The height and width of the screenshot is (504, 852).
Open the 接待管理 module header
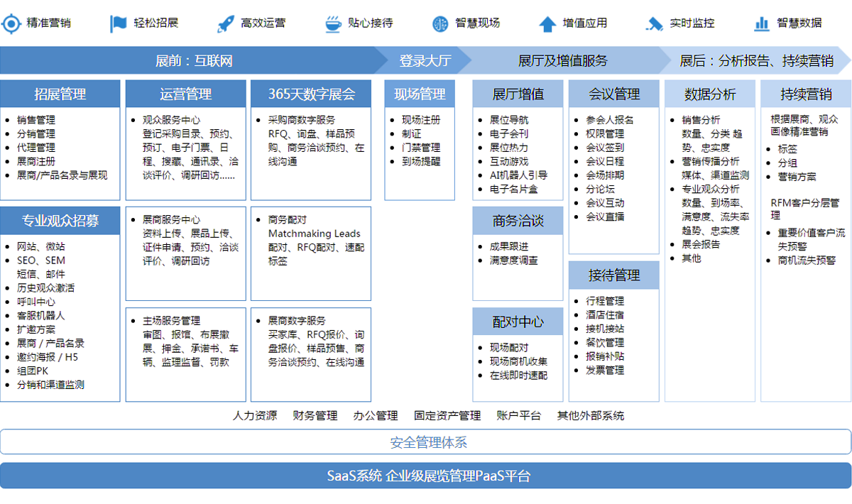click(x=614, y=274)
